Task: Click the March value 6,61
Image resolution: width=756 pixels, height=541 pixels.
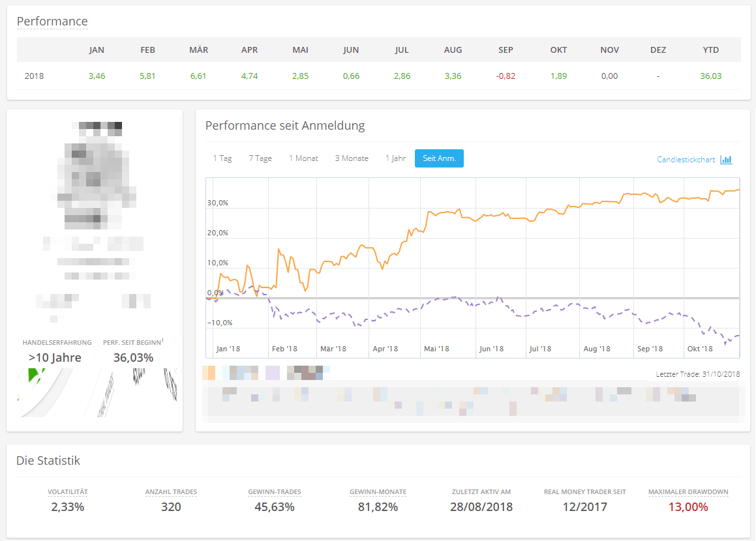Action: [198, 76]
